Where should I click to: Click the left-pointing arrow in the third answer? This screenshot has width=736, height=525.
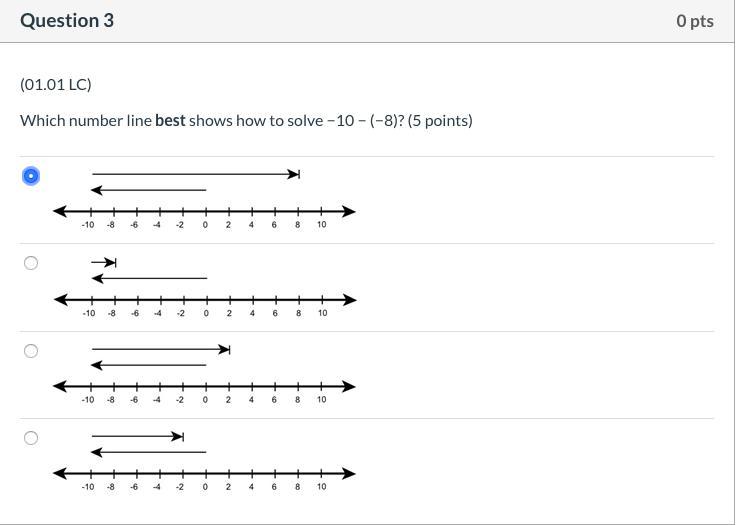148,365
